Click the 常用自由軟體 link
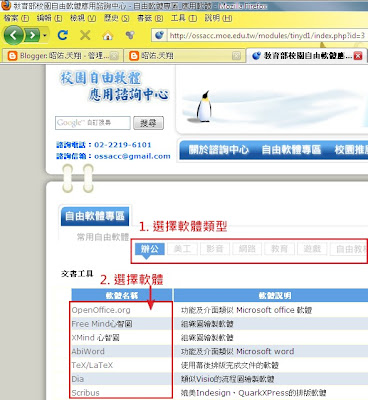The image size is (368, 400). pyautogui.click(x=103, y=237)
